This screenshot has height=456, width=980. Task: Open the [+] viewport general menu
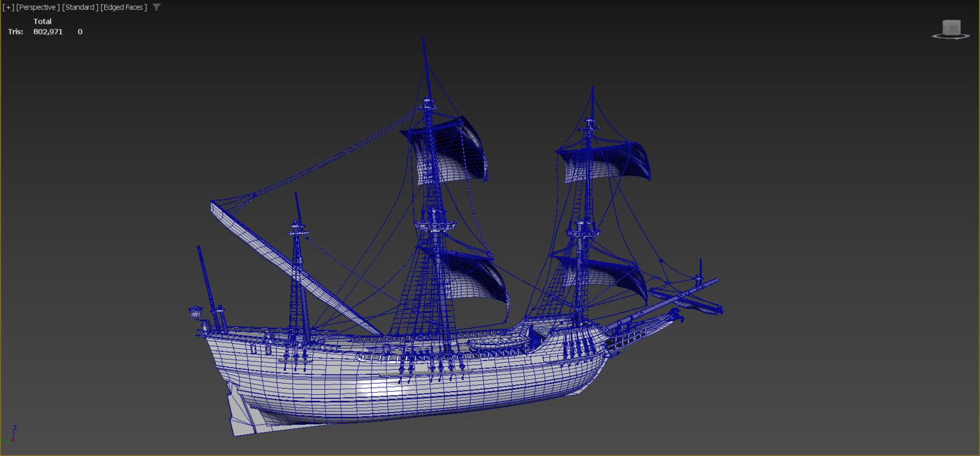point(8,7)
